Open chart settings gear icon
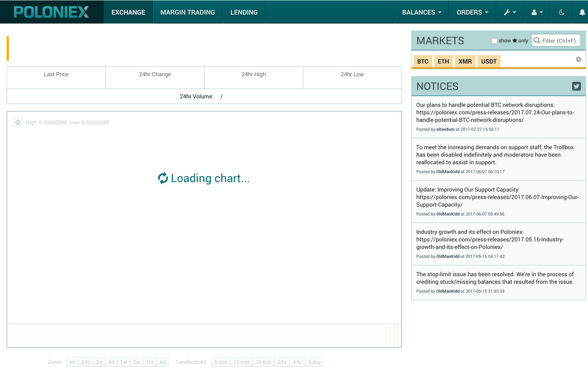Screen dimensions: 588x369 pyautogui.click(x=18, y=122)
